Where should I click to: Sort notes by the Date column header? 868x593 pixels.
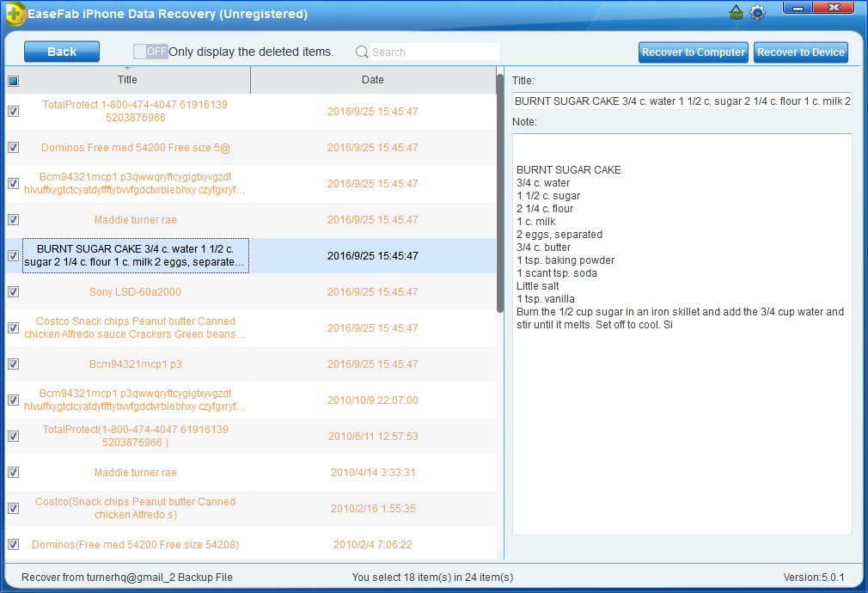pyautogui.click(x=373, y=80)
